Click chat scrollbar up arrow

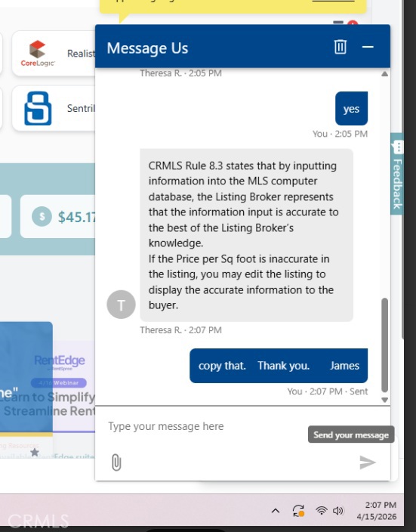(x=384, y=73)
